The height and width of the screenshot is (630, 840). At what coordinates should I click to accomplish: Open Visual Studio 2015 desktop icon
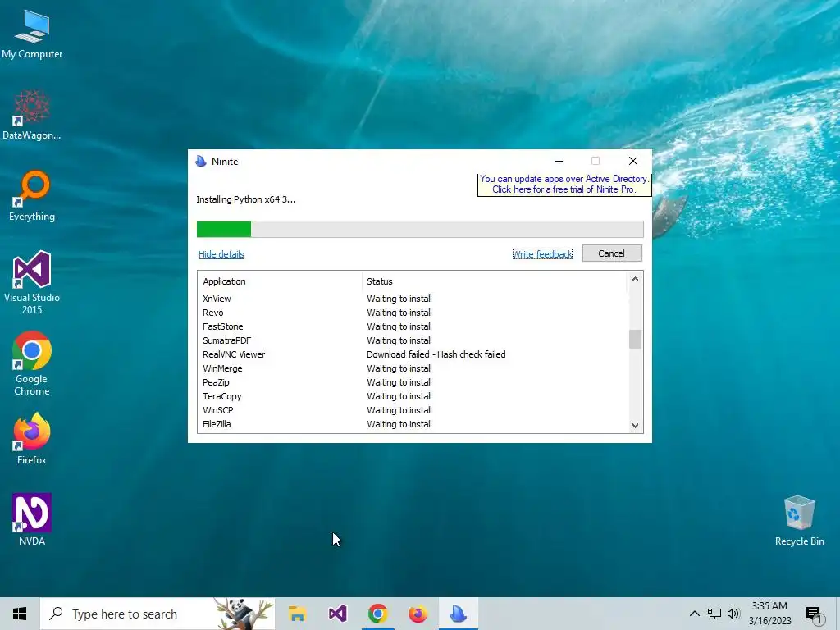coord(32,283)
